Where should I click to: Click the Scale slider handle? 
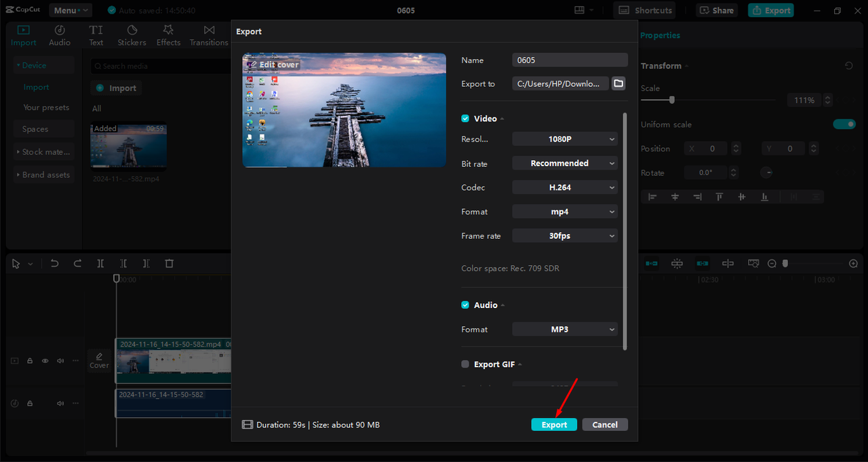coord(671,100)
